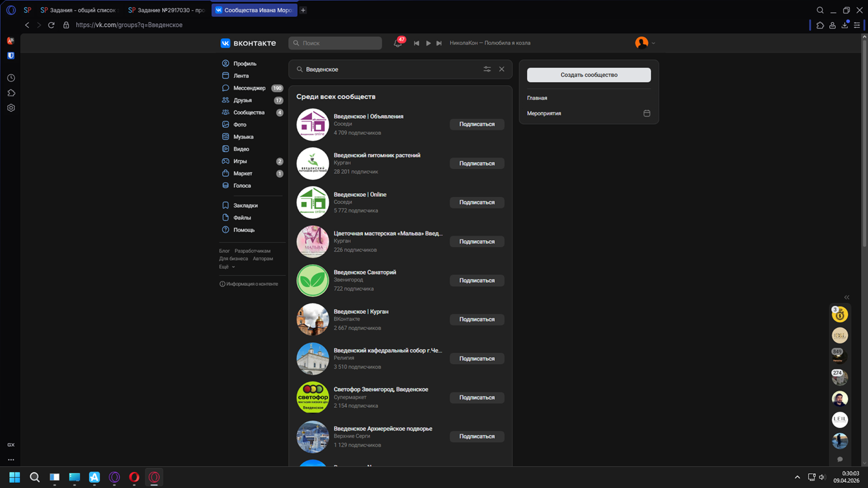Subscribe to Введенское Санаторий community
This screenshot has width=868, height=488.
pyautogui.click(x=477, y=281)
